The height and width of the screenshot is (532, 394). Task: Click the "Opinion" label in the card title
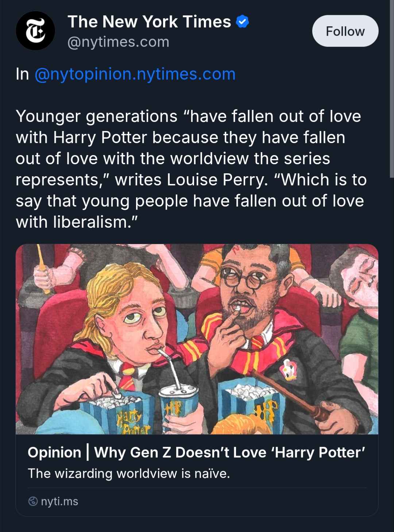[54, 452]
